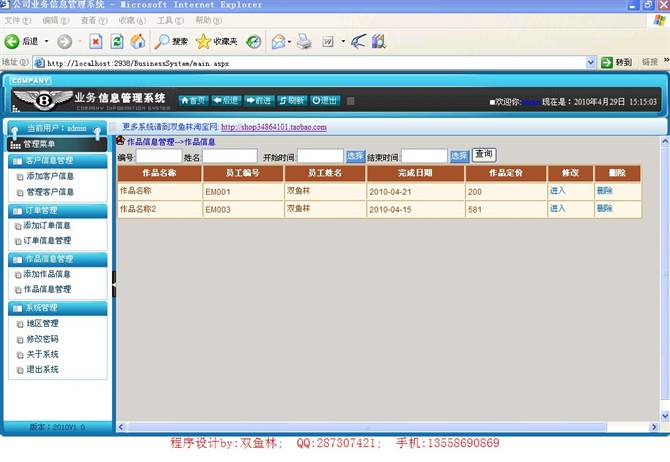Click the Messenger bird icon in toolbar
Screen dimensions: 670x462
point(358,41)
